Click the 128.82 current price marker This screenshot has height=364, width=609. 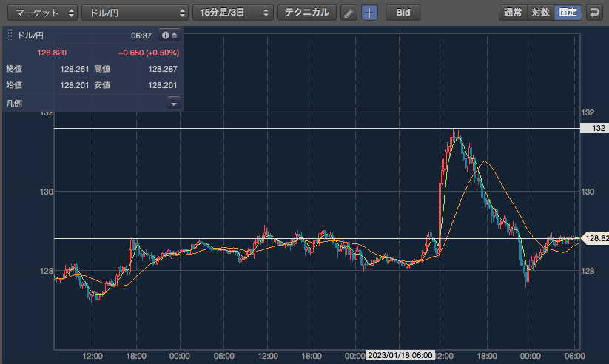click(596, 238)
